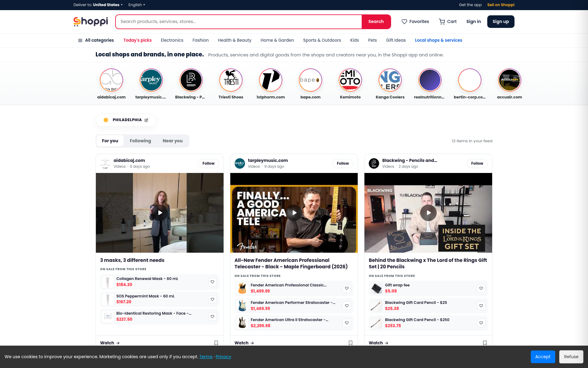
Task: Refuse cookies
Action: (x=571, y=357)
